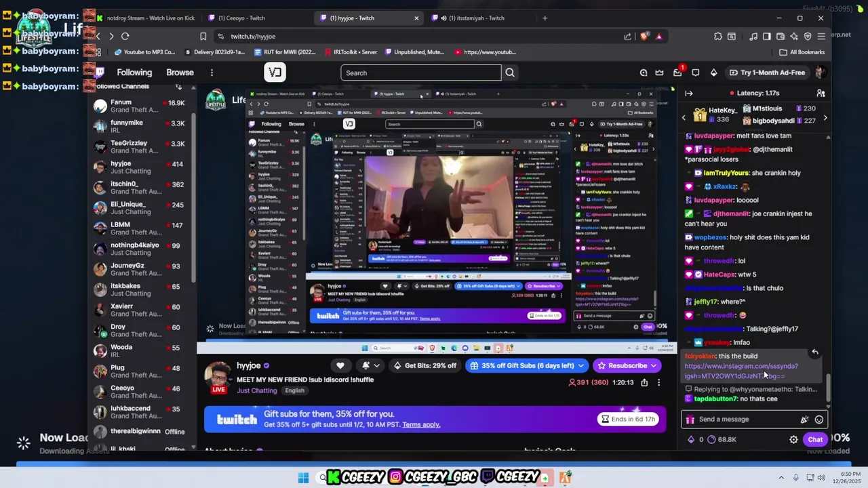Screen dimensions: 868x488
Task: Open the Just Chatting category link
Action: pos(257,390)
